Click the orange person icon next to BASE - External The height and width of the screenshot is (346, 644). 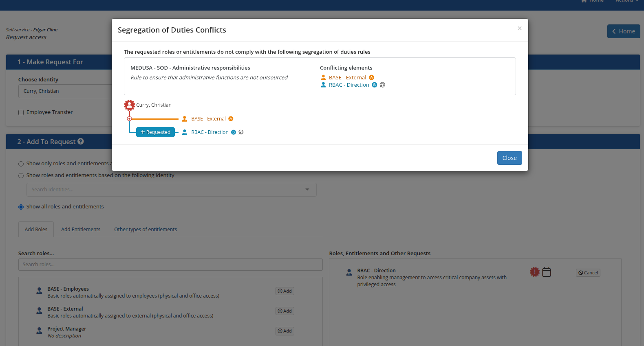pos(184,118)
